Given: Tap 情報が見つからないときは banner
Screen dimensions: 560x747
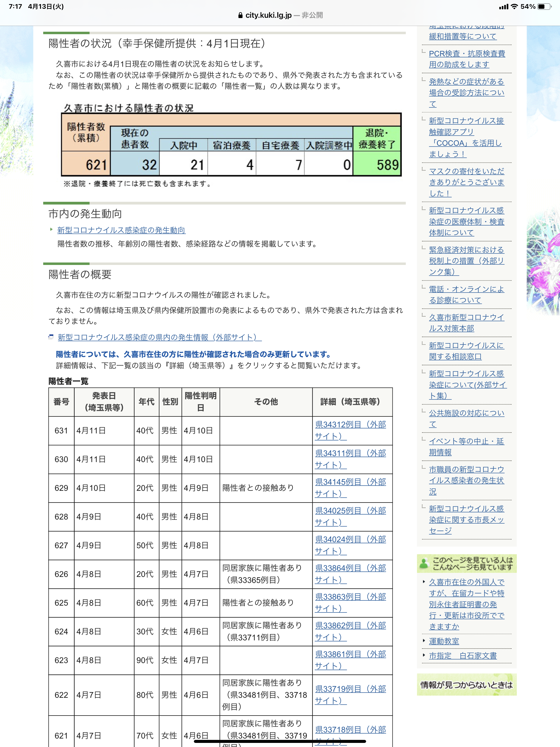Looking at the screenshot, I should (466, 685).
